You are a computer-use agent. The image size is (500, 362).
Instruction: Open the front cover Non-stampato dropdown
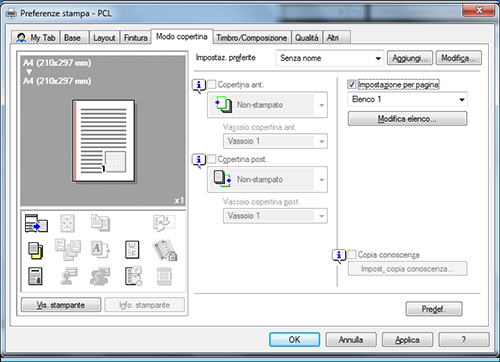[x=267, y=105]
